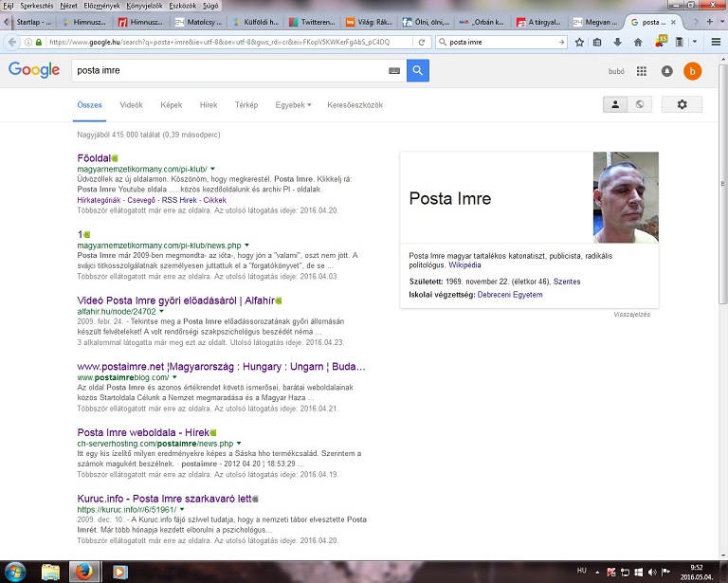Open Google notifications bell

(667, 71)
